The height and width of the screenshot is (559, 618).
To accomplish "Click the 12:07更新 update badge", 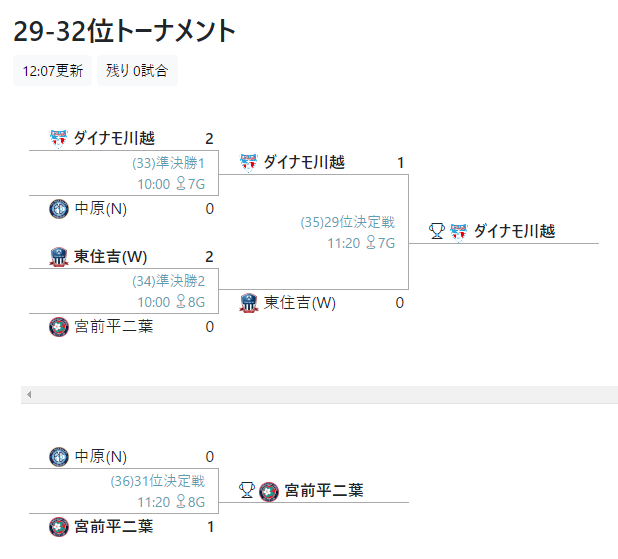I will point(52,71).
